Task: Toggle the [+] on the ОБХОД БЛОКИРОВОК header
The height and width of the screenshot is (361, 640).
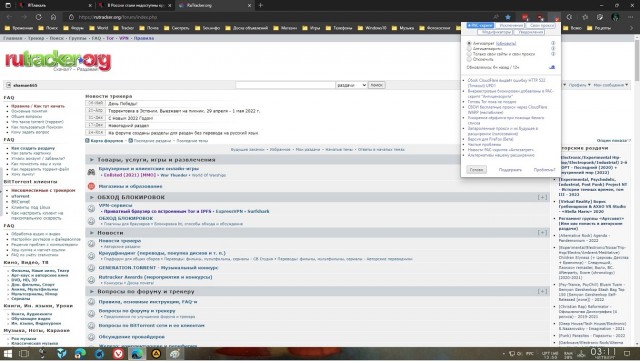Action: [x=542, y=197]
